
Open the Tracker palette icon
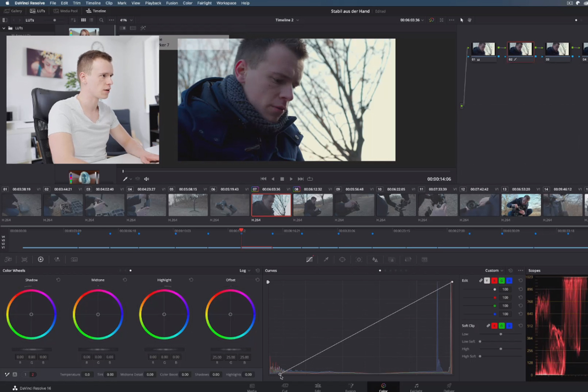(x=359, y=260)
